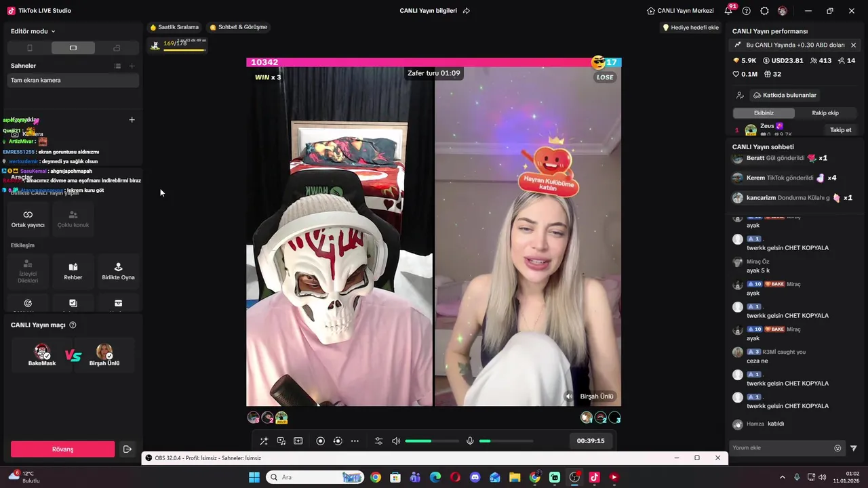Expand system tray hidden icons chevron
The width and height of the screenshot is (868, 488).
pos(782,477)
